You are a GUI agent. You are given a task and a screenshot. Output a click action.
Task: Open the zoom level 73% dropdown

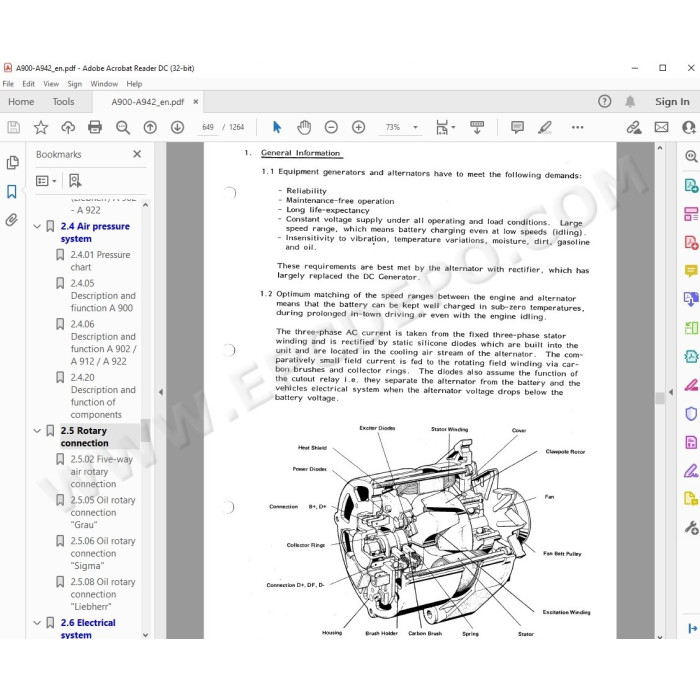click(x=415, y=127)
